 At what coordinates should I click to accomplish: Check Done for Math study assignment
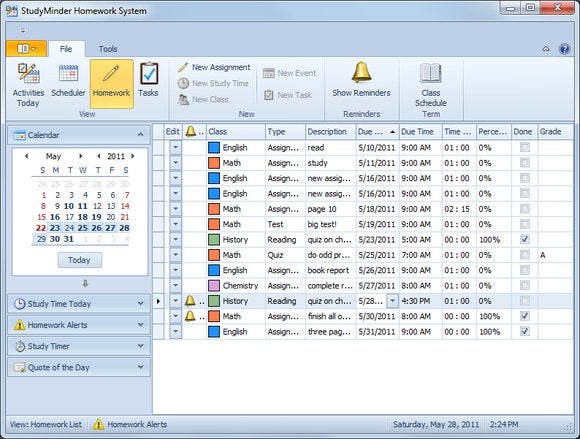(x=525, y=163)
